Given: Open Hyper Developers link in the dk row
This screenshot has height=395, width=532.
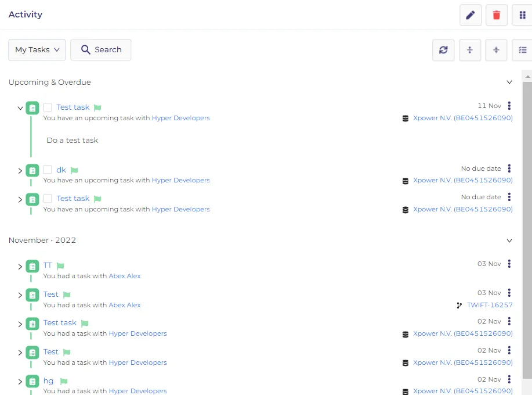Looking at the screenshot, I should [181, 180].
